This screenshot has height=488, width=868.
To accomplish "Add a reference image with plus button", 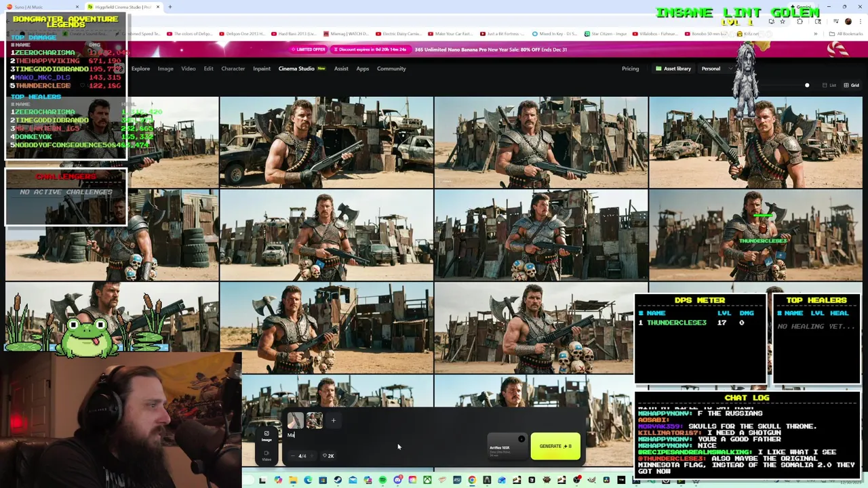I will tap(333, 420).
